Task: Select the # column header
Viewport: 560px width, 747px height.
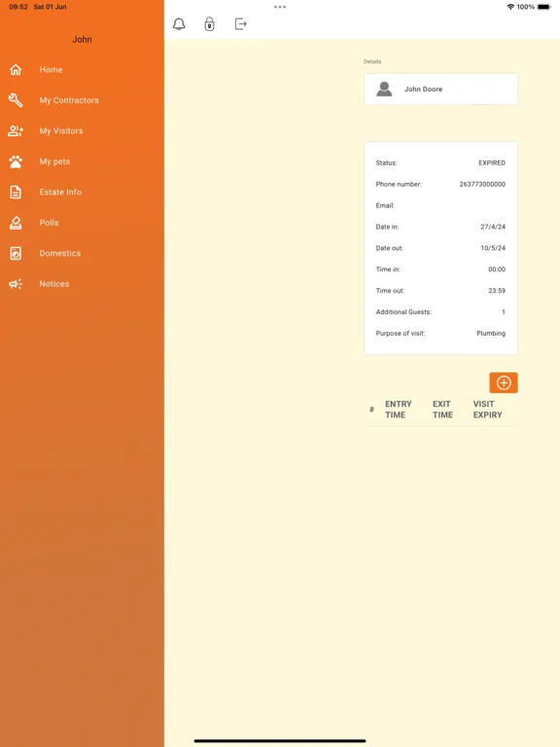Action: pos(371,409)
